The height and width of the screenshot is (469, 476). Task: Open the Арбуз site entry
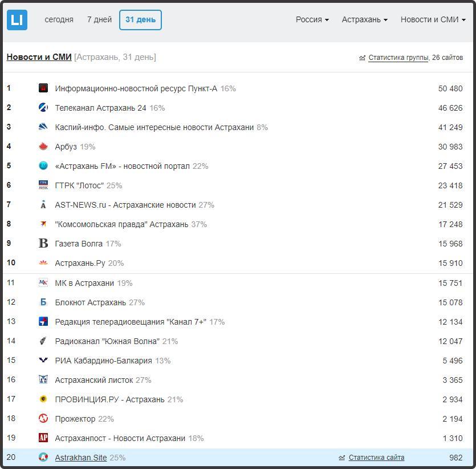(66, 147)
